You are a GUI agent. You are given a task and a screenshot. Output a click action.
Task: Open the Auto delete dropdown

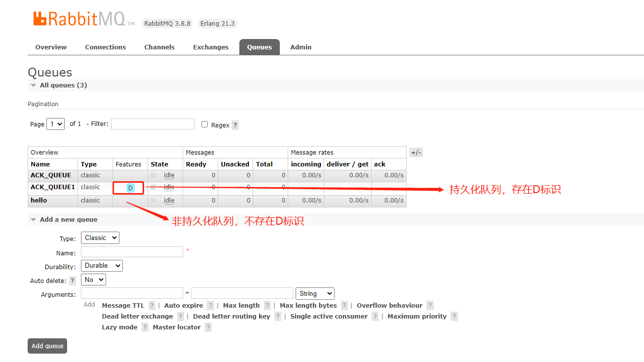pos(94,280)
